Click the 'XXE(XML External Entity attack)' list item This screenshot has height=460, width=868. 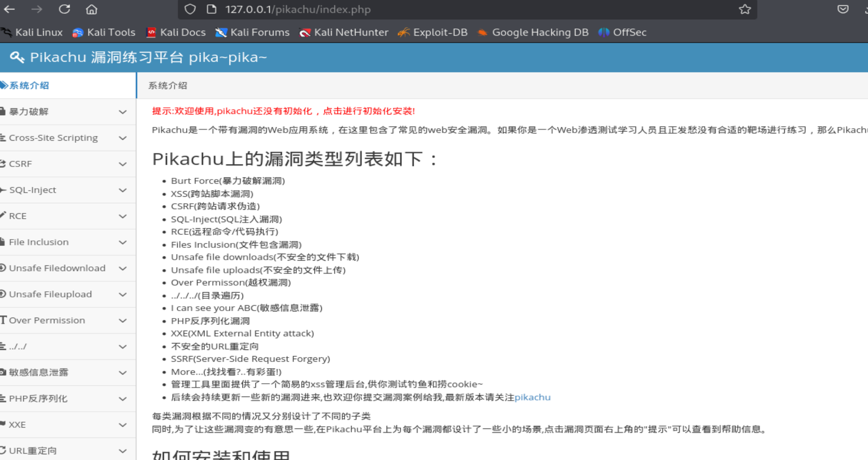click(x=242, y=334)
